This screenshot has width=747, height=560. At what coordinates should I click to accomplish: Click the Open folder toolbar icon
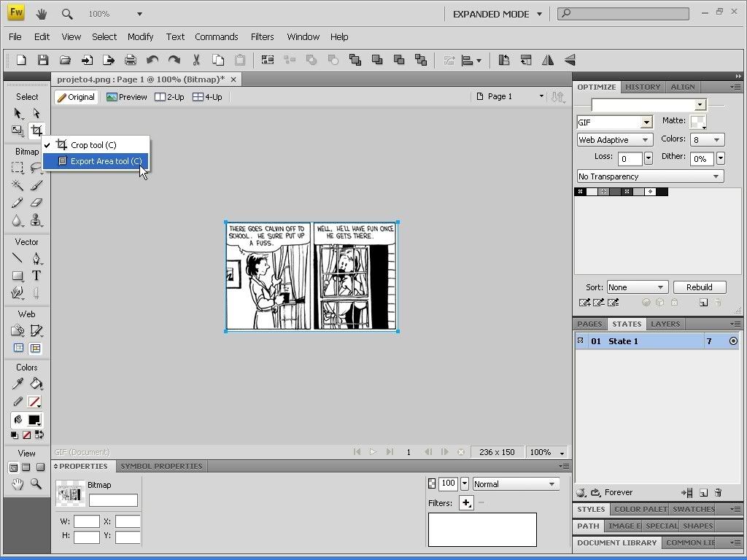click(x=65, y=60)
